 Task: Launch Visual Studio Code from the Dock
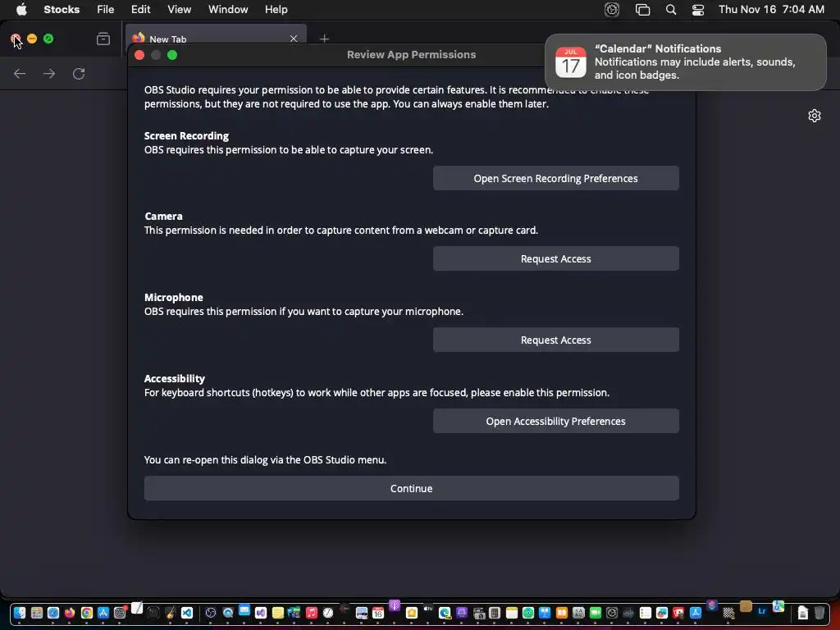(187, 613)
